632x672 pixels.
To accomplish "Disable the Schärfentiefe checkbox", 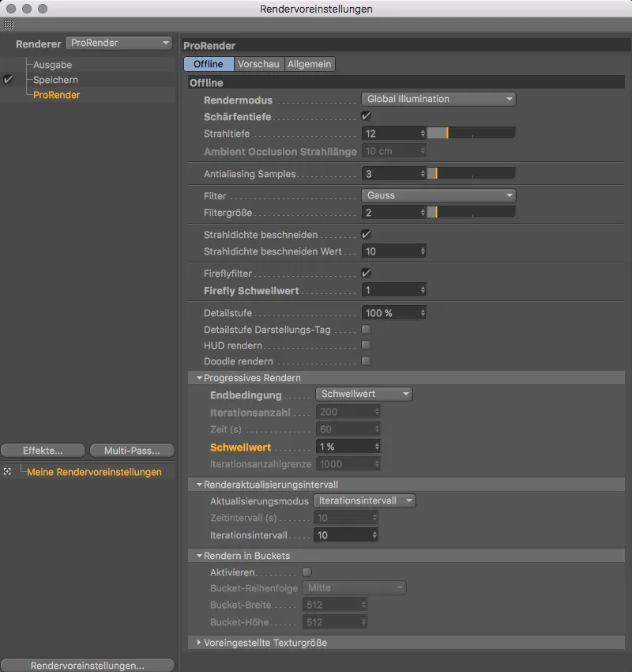I will 366,115.
